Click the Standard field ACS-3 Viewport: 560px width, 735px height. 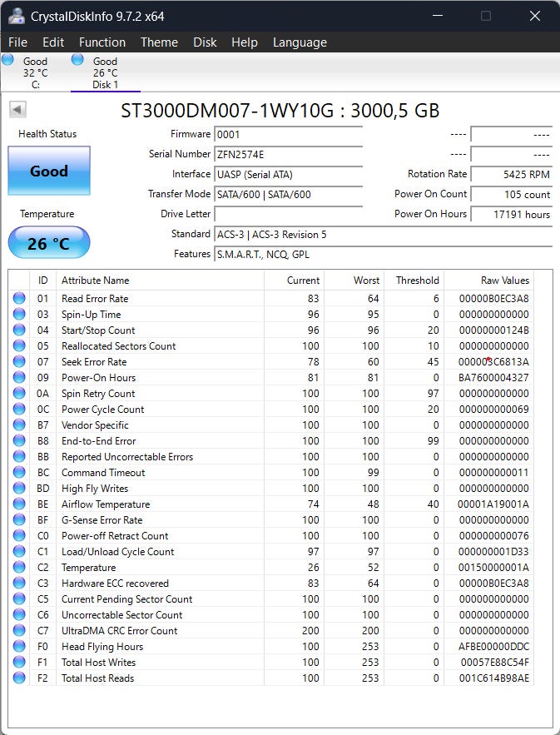point(384,235)
